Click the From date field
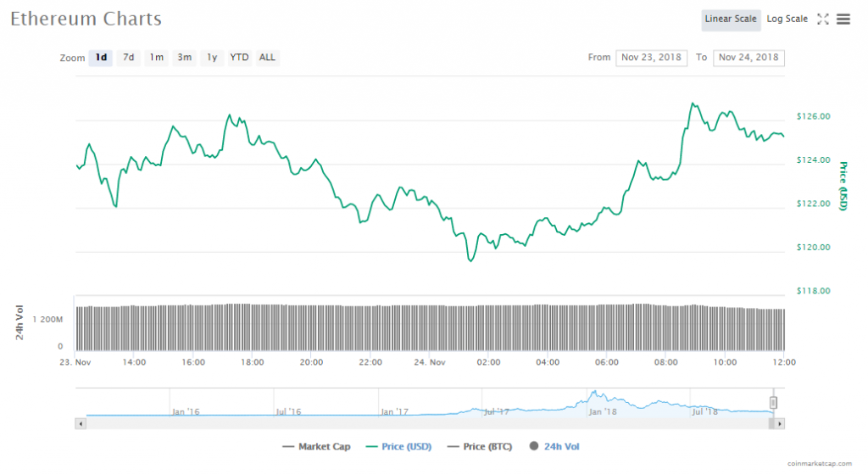The image size is (868, 475). pyautogui.click(x=651, y=58)
